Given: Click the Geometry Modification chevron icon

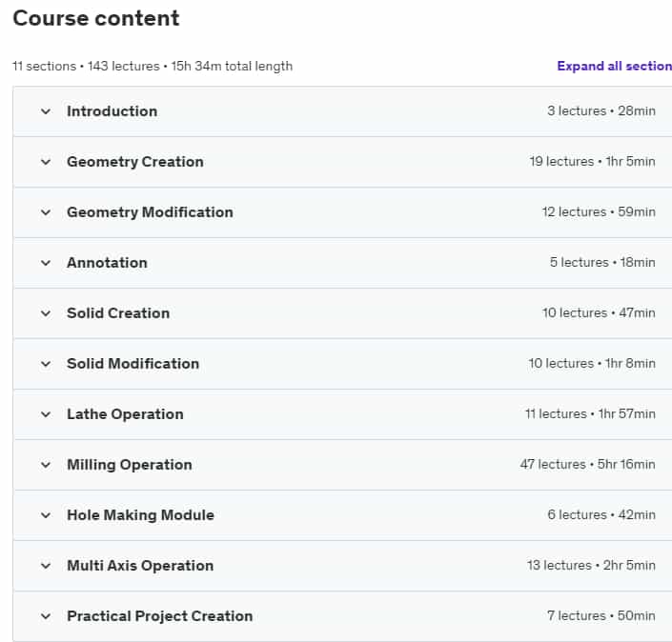Looking at the screenshot, I should [45, 212].
